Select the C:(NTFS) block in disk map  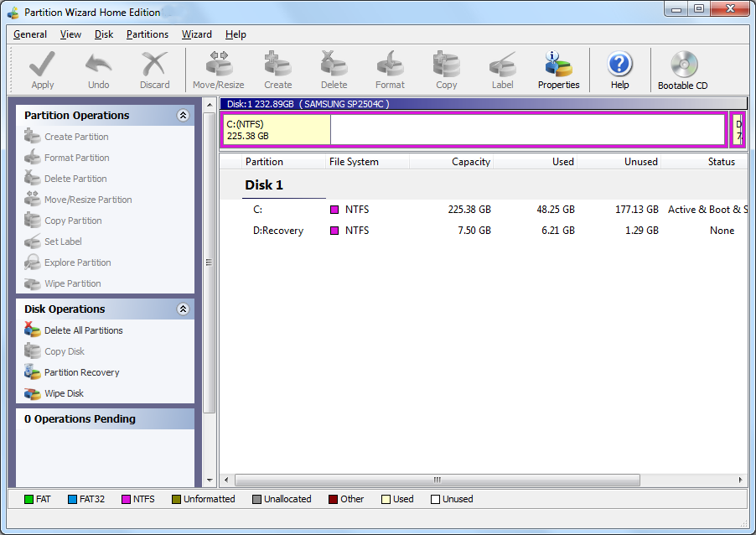coord(474,129)
